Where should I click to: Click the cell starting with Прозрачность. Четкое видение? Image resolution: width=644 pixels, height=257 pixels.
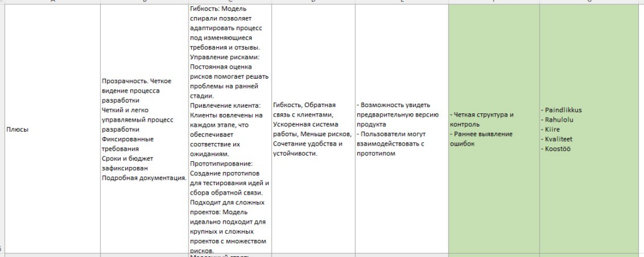144,129
